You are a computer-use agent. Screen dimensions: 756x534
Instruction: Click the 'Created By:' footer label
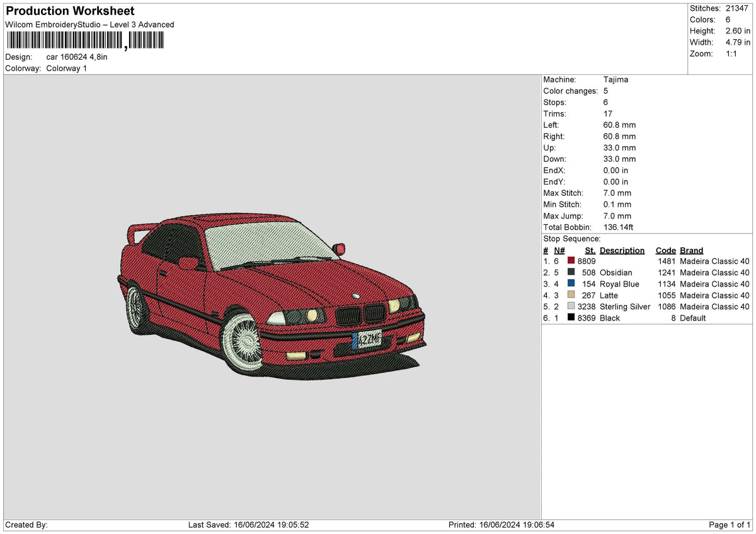point(26,525)
